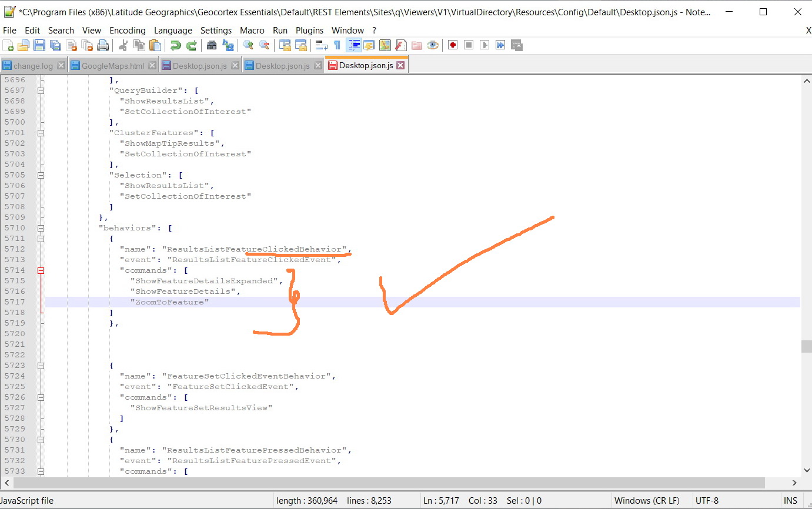Paste from clipboard using the Paste icon
The width and height of the screenshot is (812, 509).
coord(155,45)
